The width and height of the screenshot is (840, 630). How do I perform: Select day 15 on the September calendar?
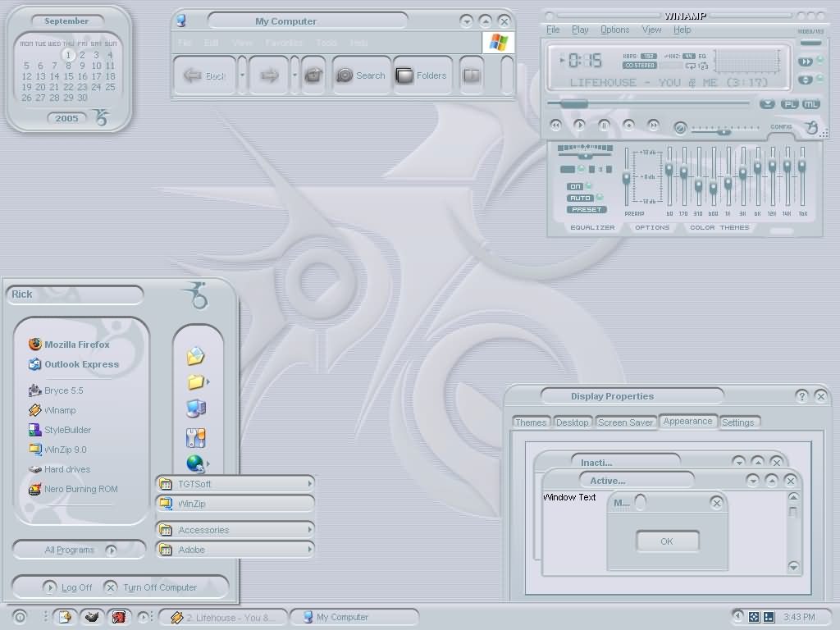point(69,76)
